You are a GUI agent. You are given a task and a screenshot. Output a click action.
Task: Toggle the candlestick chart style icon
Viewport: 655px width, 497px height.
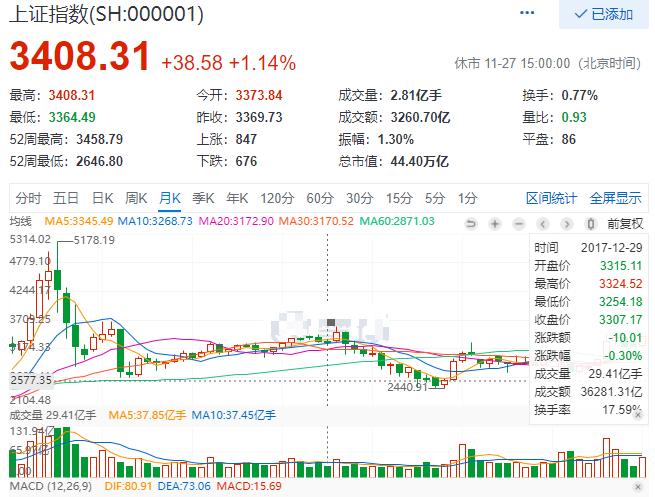591,224
